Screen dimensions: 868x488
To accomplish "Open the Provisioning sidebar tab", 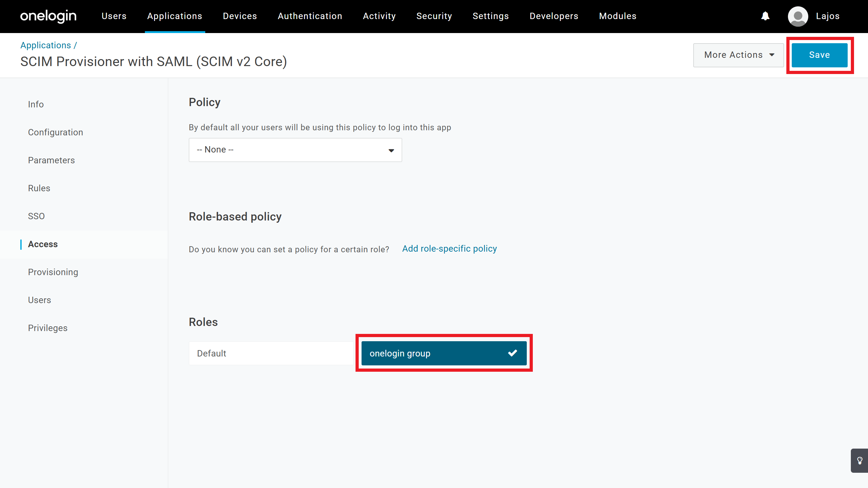I will [x=53, y=272].
